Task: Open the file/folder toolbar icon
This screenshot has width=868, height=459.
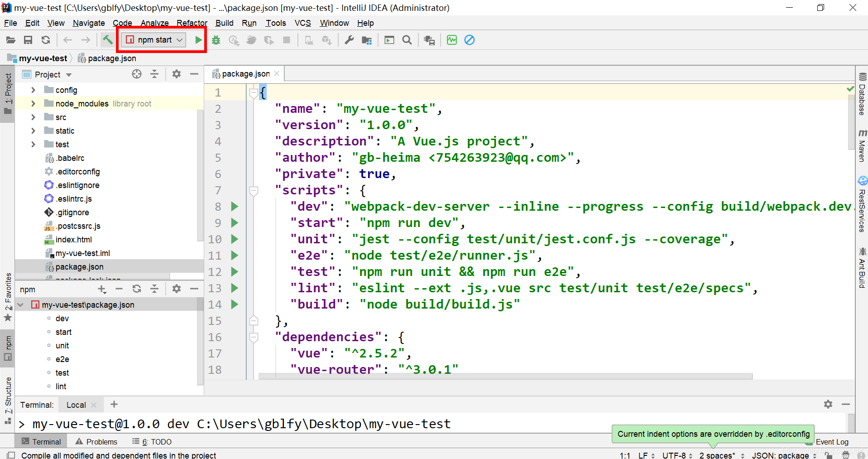Action: coord(10,40)
